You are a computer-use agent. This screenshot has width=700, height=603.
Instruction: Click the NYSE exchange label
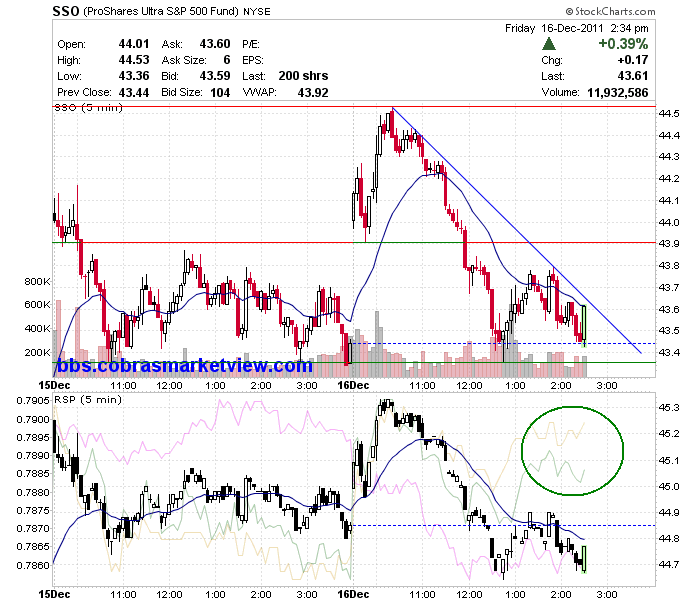(x=257, y=12)
